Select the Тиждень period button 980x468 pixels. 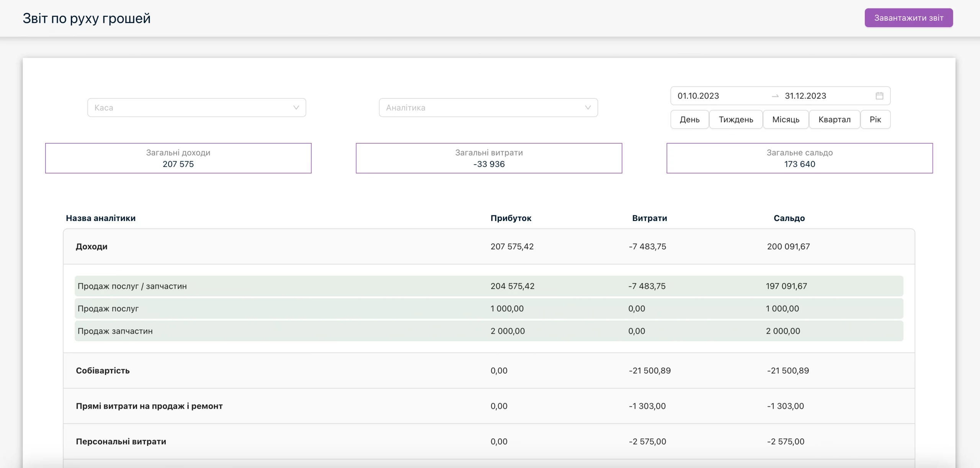coord(736,119)
